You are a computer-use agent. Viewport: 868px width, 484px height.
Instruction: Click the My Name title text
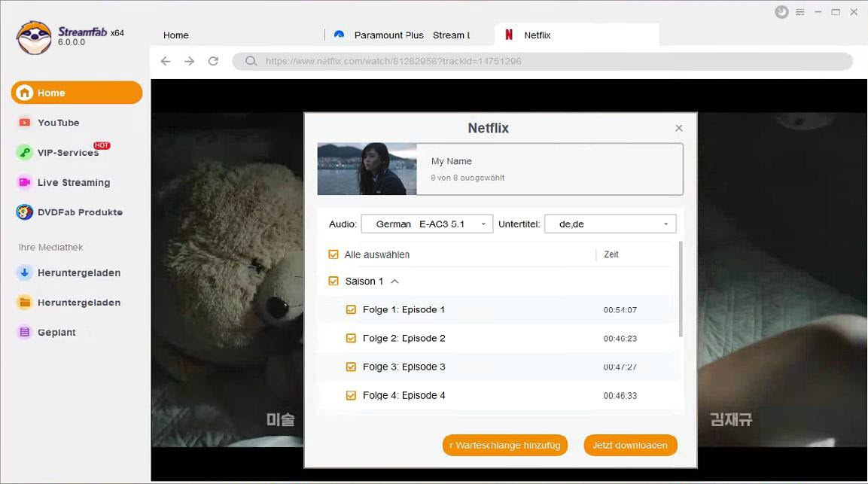[x=451, y=161]
